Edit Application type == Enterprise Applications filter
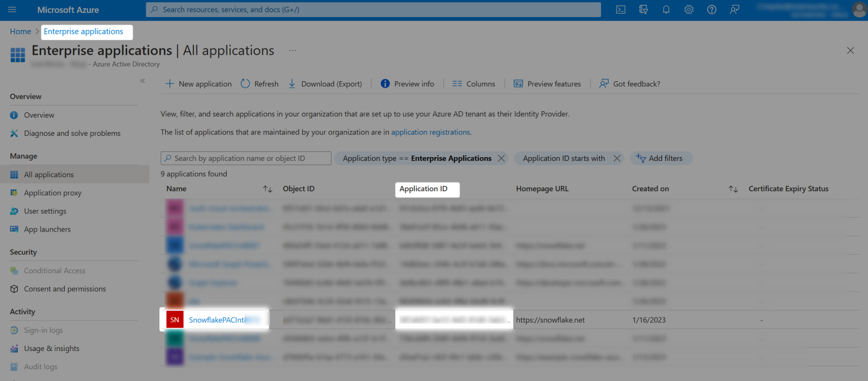The width and height of the screenshot is (868, 381). pyautogui.click(x=417, y=158)
